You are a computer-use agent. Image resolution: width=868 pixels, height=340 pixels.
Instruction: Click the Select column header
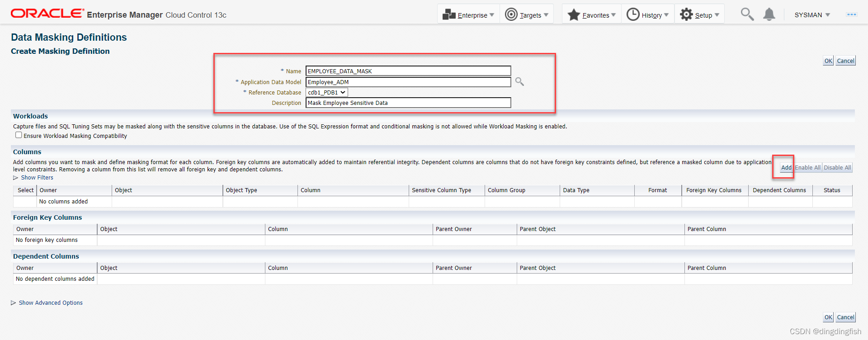(26, 190)
